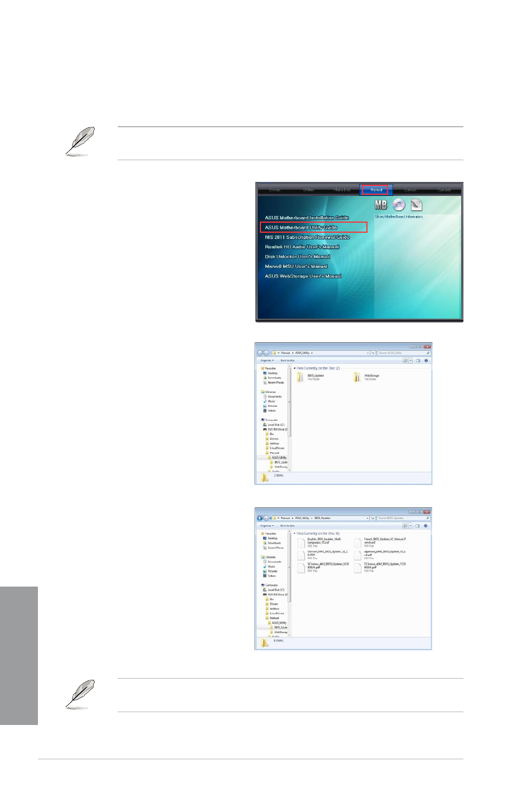
Task: Open French_BIOS_Updater manual PDF file
Action: coord(380,542)
